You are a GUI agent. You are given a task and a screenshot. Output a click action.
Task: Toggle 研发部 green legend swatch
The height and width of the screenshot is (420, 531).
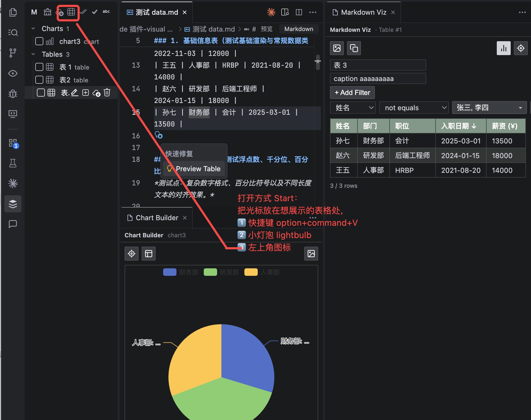pyautogui.click(x=210, y=272)
